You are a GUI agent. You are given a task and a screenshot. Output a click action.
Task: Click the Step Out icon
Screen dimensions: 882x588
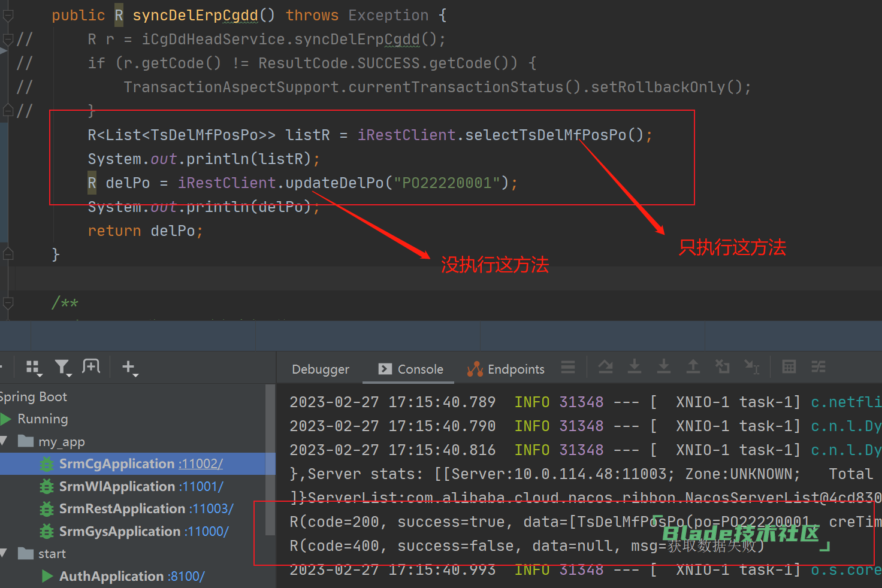[693, 366]
